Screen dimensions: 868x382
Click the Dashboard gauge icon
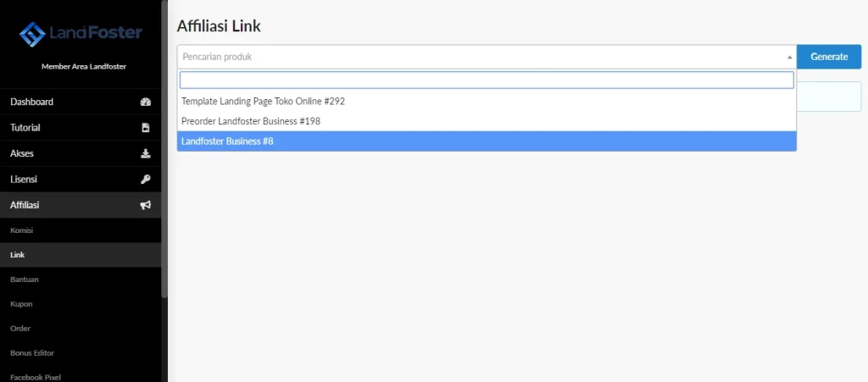tap(145, 102)
